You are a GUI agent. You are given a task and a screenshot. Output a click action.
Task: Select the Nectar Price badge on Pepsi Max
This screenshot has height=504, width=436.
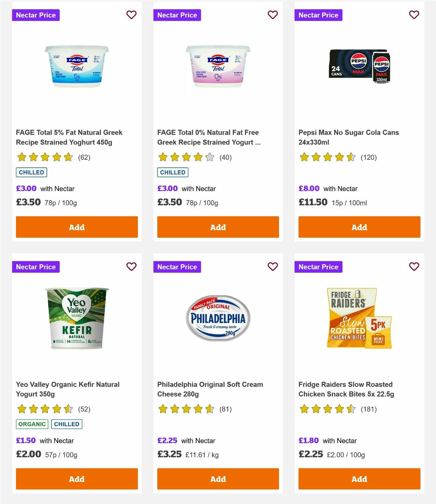coord(318,15)
